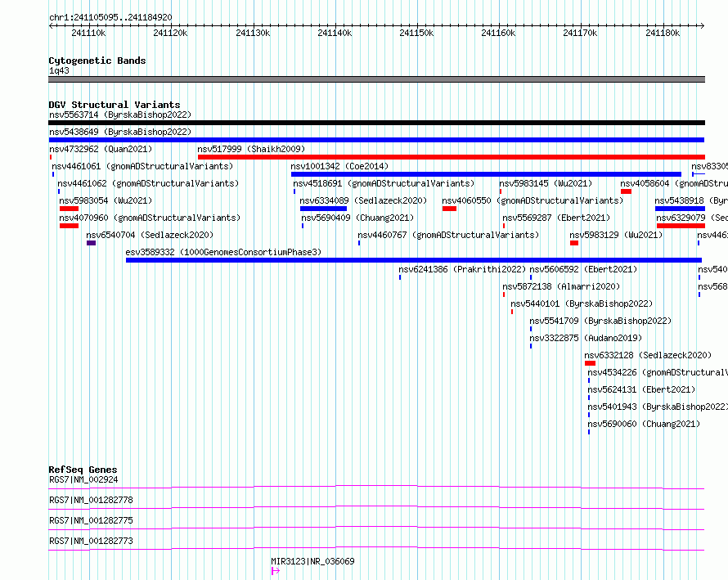Screen dimensions: 728x580
Task: Select the RGS7|NM_002924 transcript label
Action: click(x=83, y=479)
